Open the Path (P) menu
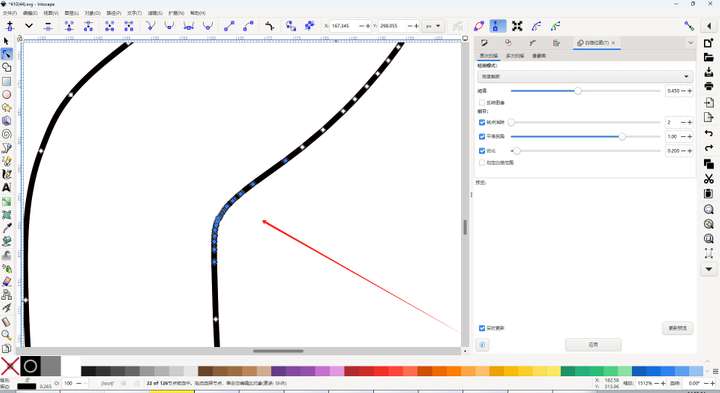 coord(114,13)
